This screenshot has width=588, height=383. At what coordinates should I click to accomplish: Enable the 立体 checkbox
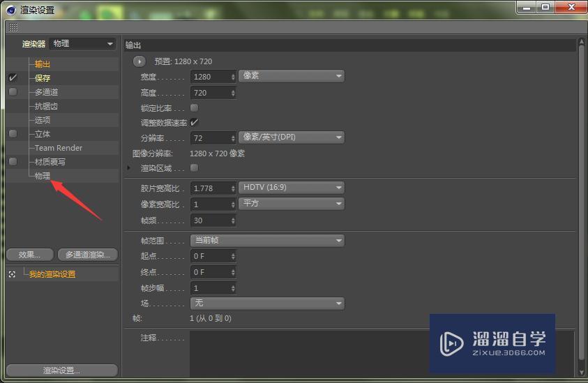[13, 133]
